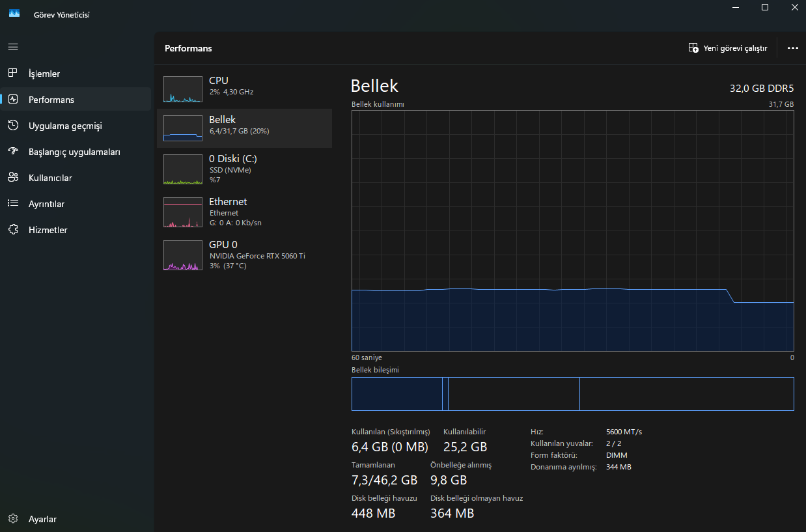Click the 7,3/46,2 GB committed value

(x=384, y=480)
